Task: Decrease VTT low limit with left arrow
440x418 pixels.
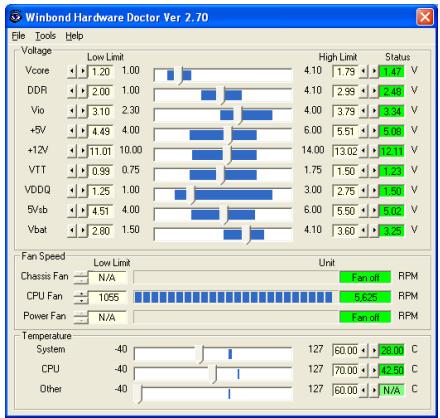Action: pyautogui.click(x=72, y=171)
